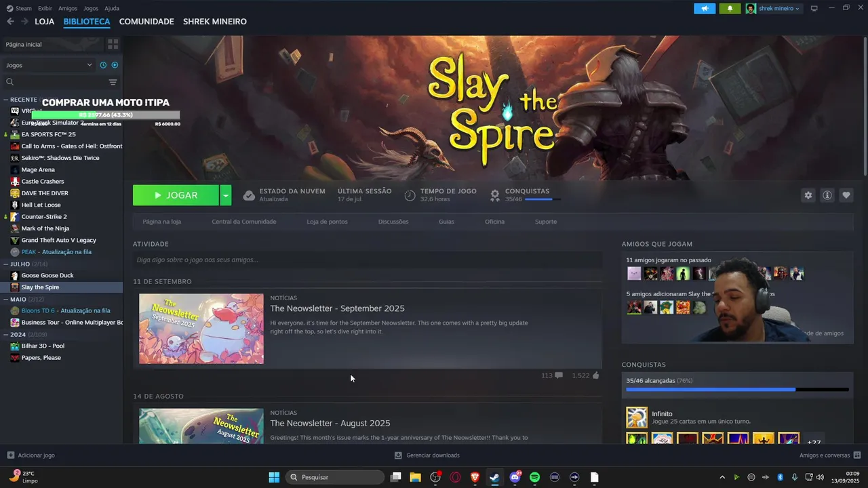Add Slay the Spire to favorites heart

[846, 195]
